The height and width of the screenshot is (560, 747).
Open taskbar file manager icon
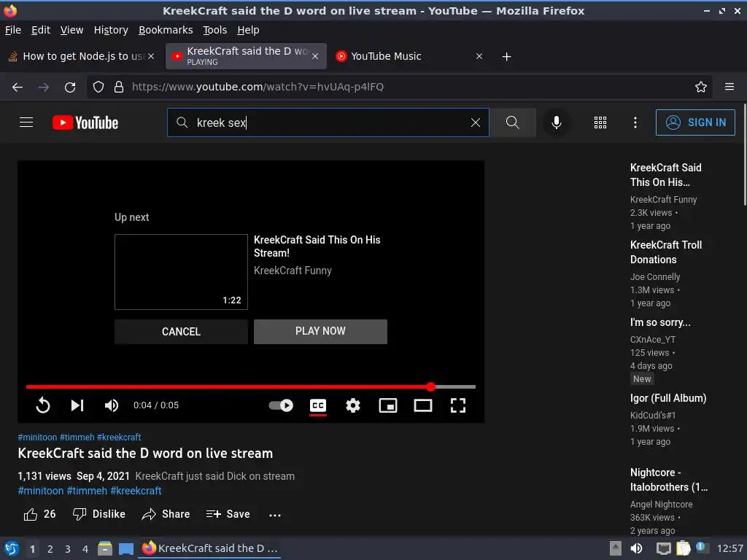coord(105,548)
